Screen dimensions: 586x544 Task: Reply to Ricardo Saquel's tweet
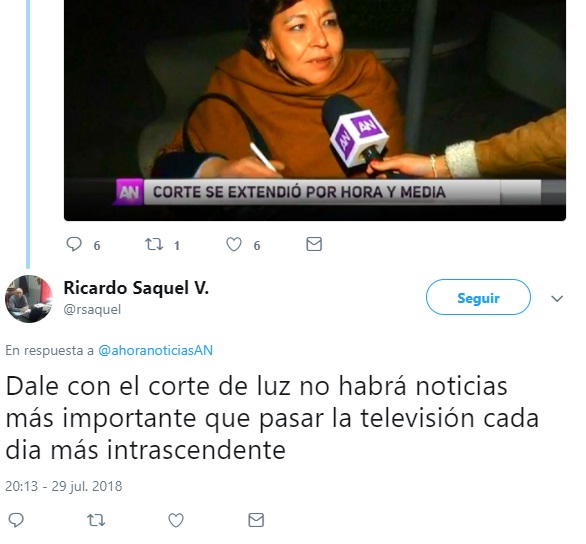tap(16, 520)
